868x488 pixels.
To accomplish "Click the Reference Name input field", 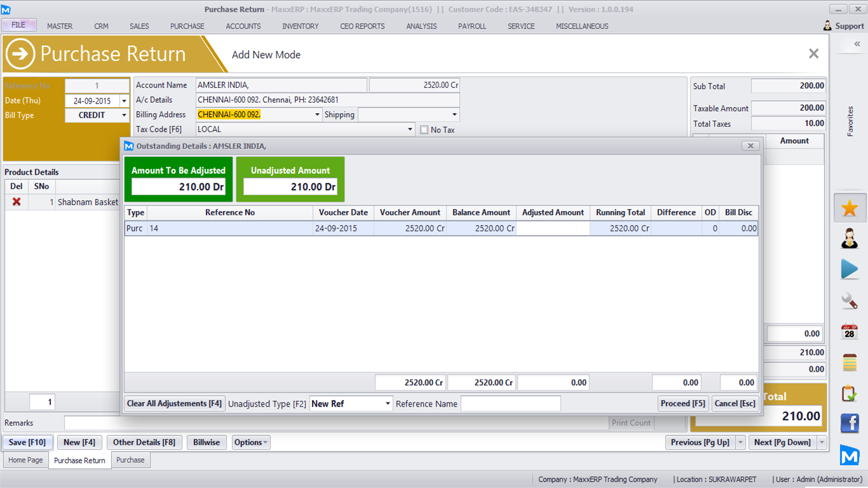I will pos(510,404).
